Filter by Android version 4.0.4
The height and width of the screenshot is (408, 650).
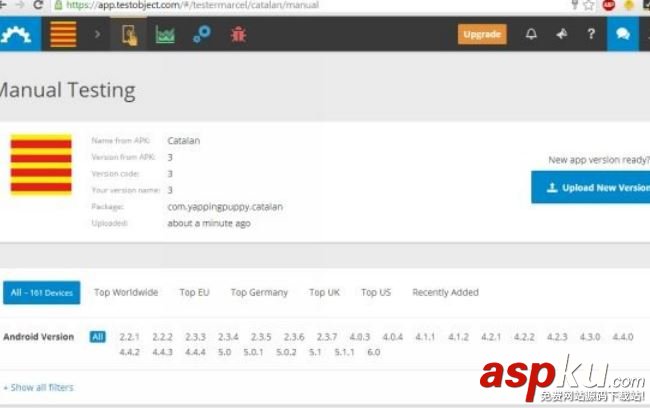tap(393, 337)
